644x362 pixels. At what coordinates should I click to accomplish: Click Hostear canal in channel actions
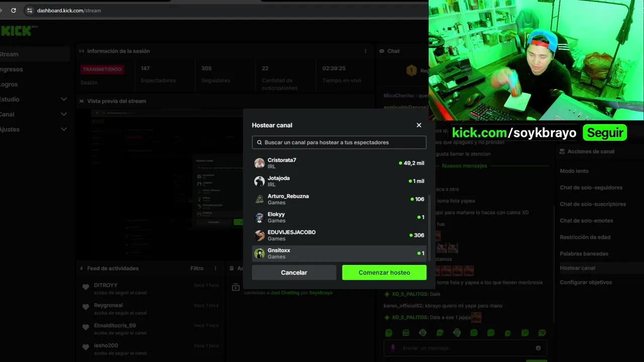(x=578, y=268)
